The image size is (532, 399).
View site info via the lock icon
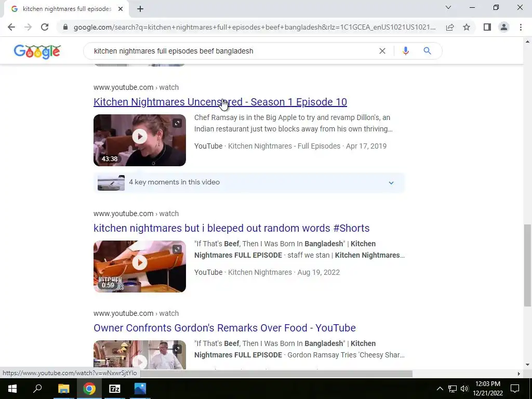coord(65,27)
